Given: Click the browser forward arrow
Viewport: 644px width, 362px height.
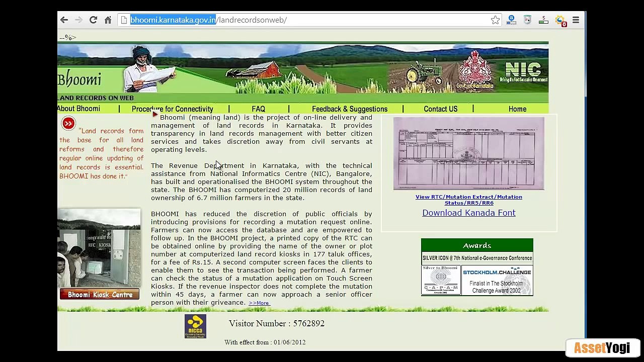Looking at the screenshot, I should (x=78, y=20).
